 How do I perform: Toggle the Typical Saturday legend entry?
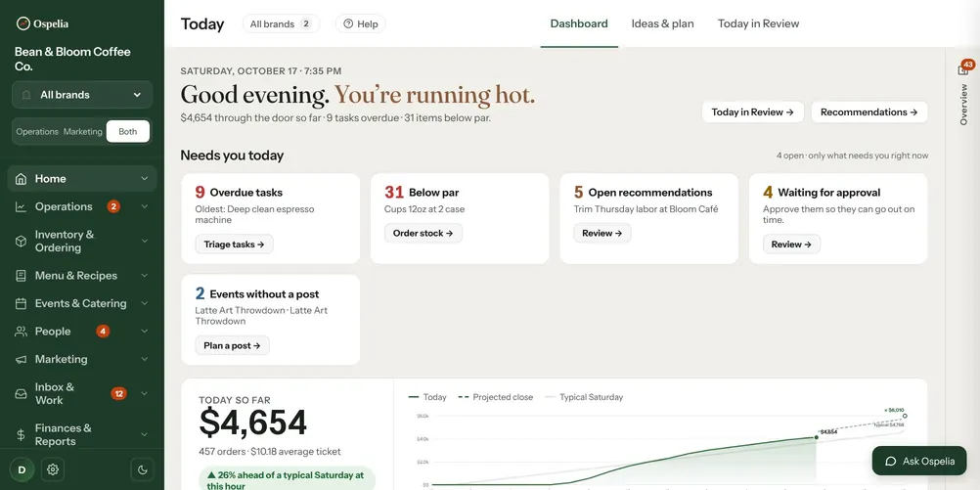tap(584, 397)
